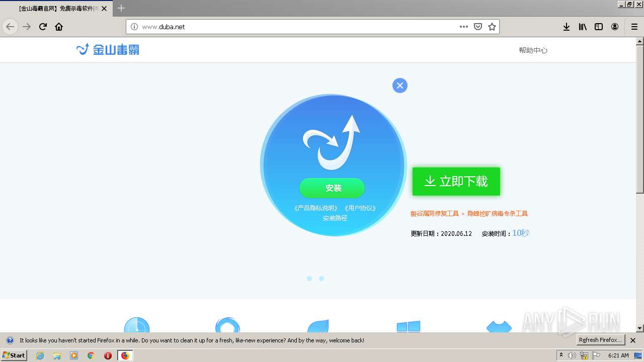Launch Chrome from the taskbar
Image resolution: width=644 pixels, height=362 pixels.
coord(91,355)
